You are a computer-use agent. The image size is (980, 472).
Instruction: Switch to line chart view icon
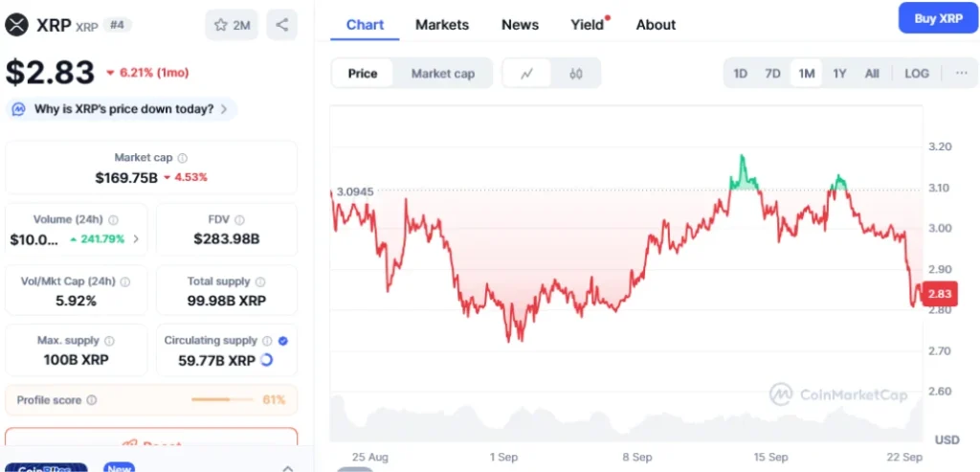[528, 74]
